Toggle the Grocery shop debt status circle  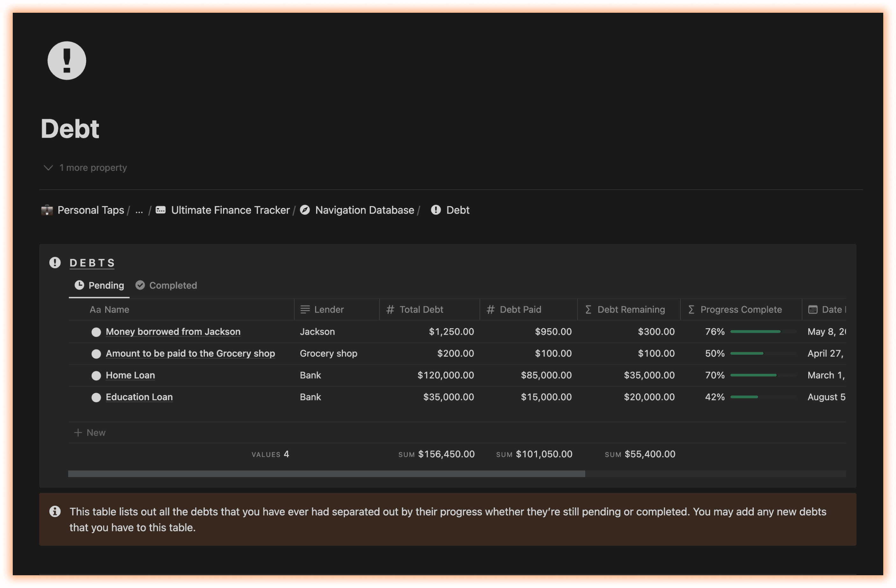tap(97, 354)
